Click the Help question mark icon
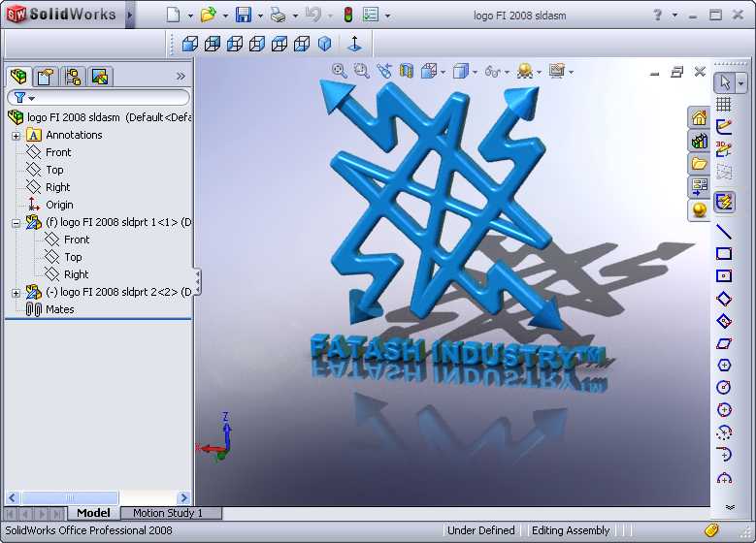 (657, 15)
